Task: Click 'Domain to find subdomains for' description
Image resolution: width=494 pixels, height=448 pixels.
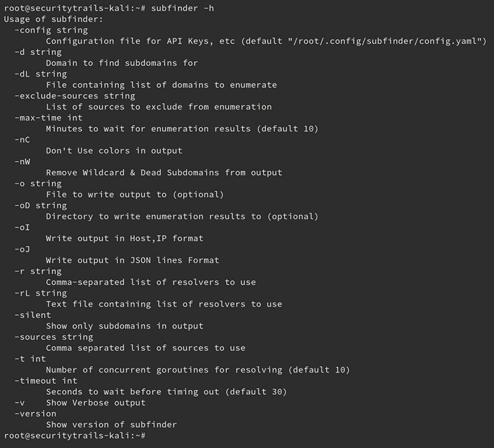Action: [x=122, y=63]
